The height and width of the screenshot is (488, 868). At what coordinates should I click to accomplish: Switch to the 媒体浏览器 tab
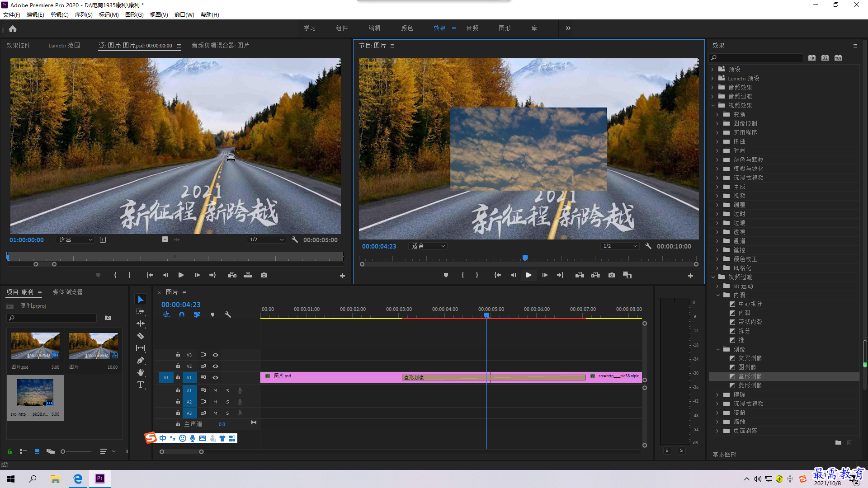coord(67,292)
